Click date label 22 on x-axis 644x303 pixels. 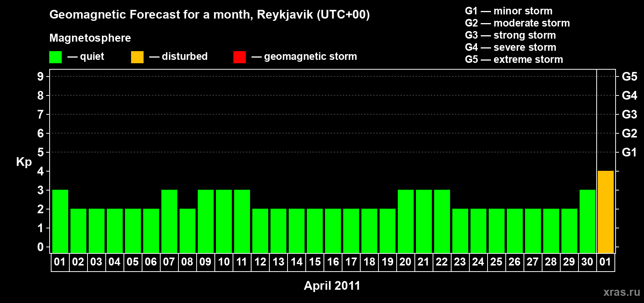pos(442,262)
